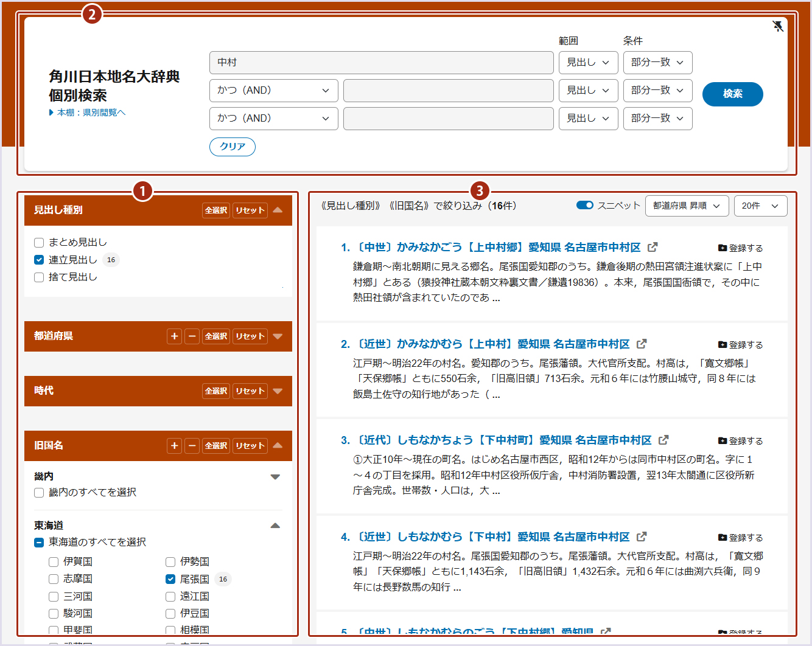Screen dimensions: 812x646
Task: Check the 伊勢国 checkbox
Action: pos(170,562)
